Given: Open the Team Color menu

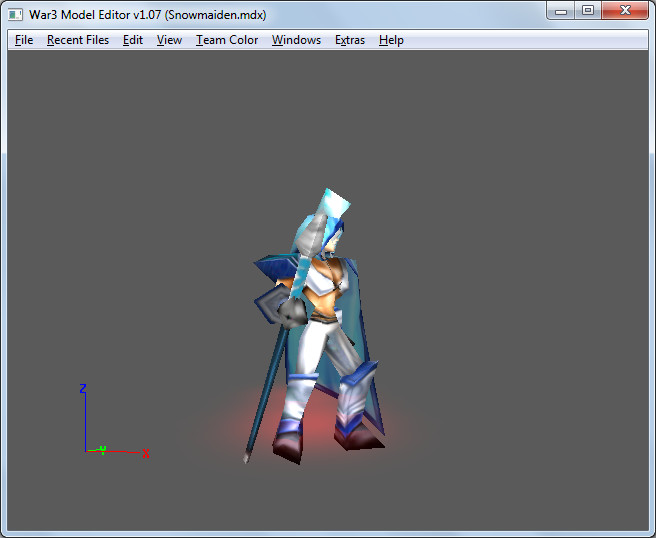Looking at the screenshot, I should coord(227,40).
